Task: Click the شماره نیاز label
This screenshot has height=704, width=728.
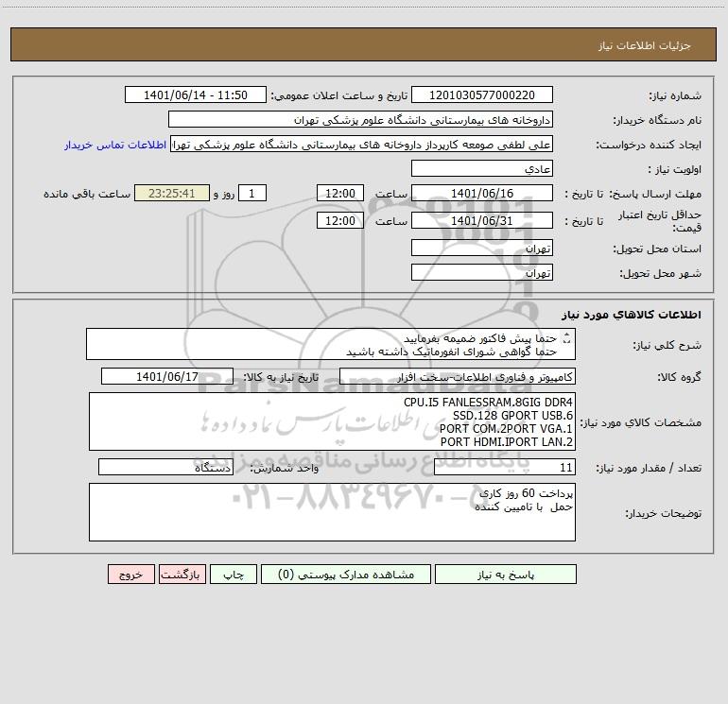Action: (675, 95)
